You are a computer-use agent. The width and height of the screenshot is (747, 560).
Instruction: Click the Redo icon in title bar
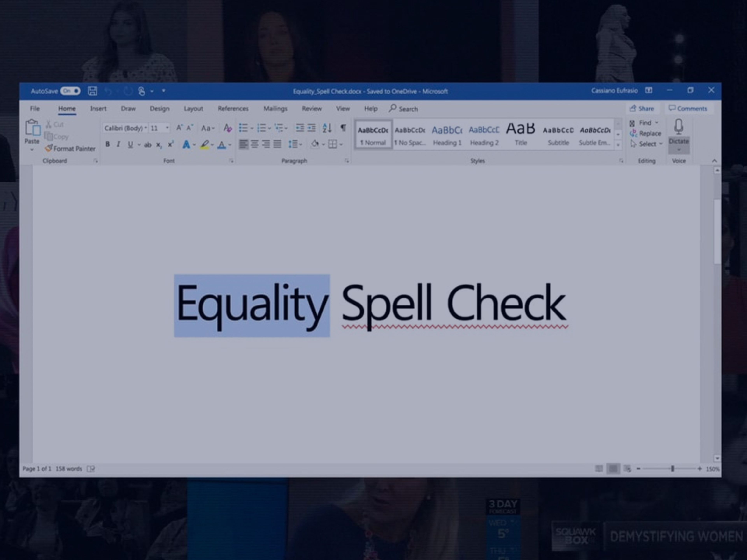point(128,91)
